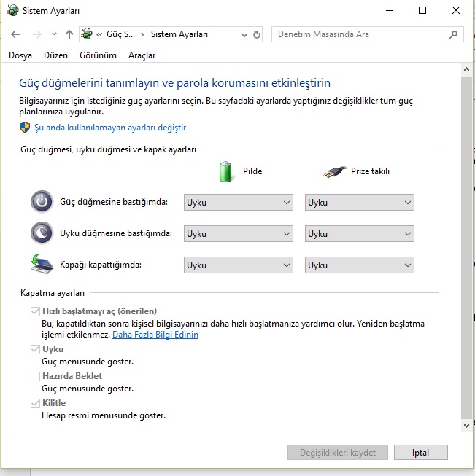
Task: Click the Kapatma ayarları section heading
Action: point(53,293)
